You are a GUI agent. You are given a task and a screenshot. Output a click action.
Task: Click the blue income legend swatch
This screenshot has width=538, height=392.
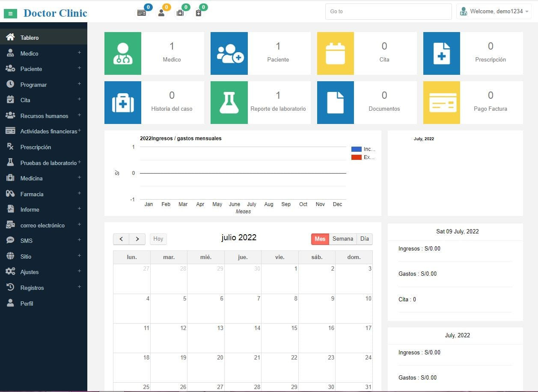pyautogui.click(x=356, y=149)
